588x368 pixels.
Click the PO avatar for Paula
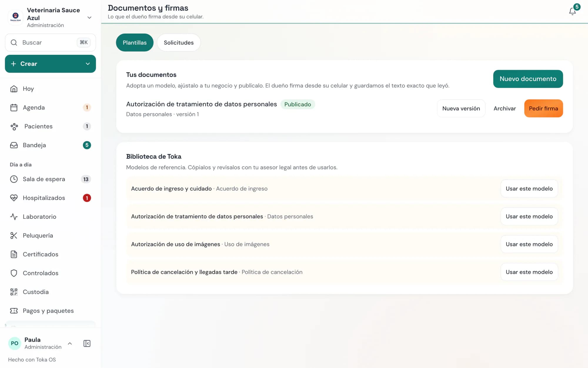coord(14,343)
